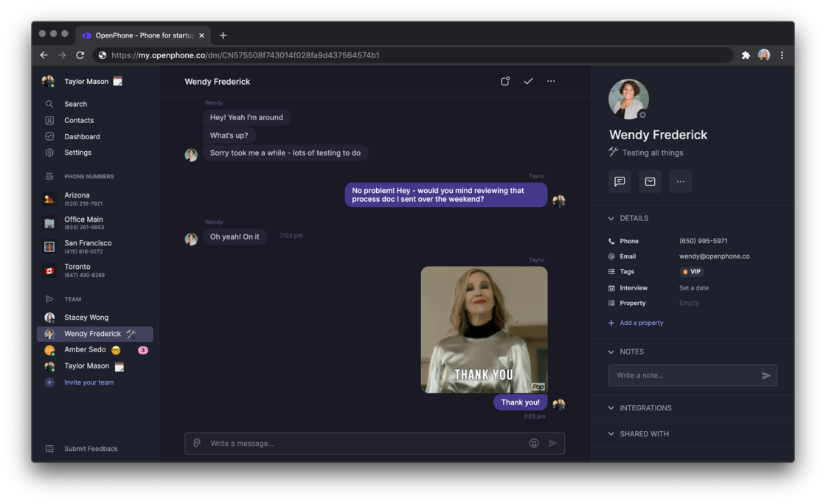Screen dimensions: 826x504
Task: Click the VIP tag
Action: 692,272
